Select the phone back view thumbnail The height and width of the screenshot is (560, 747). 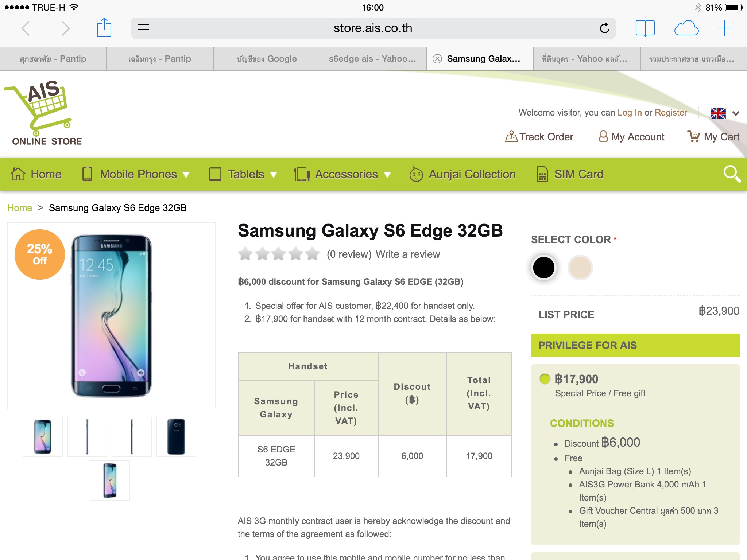click(x=176, y=437)
